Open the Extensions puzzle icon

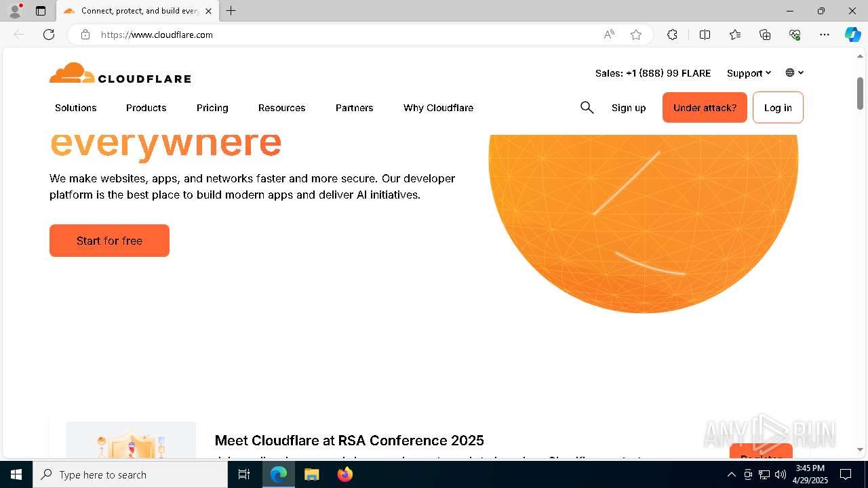[x=672, y=35]
